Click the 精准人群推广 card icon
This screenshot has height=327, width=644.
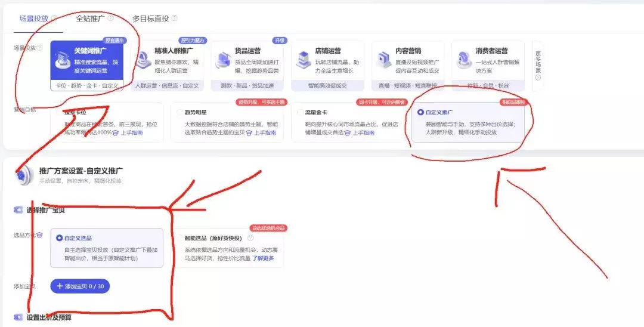tap(143, 60)
